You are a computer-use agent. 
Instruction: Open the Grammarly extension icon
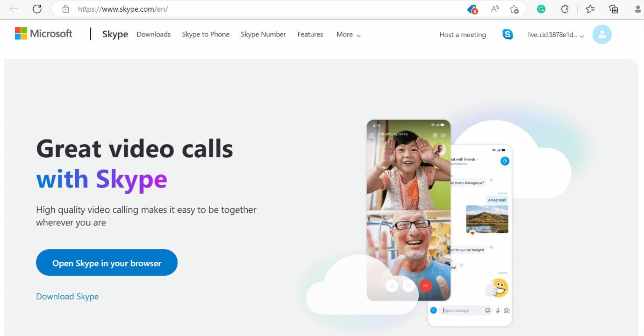click(x=541, y=8)
